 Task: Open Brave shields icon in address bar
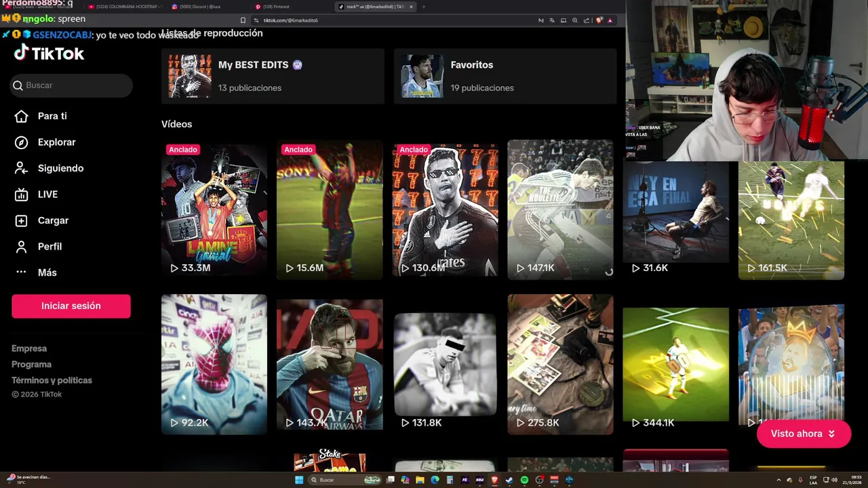599,20
